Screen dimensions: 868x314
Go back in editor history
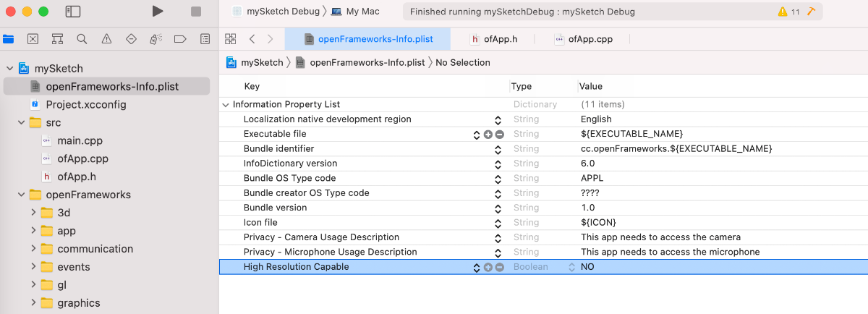click(x=252, y=39)
